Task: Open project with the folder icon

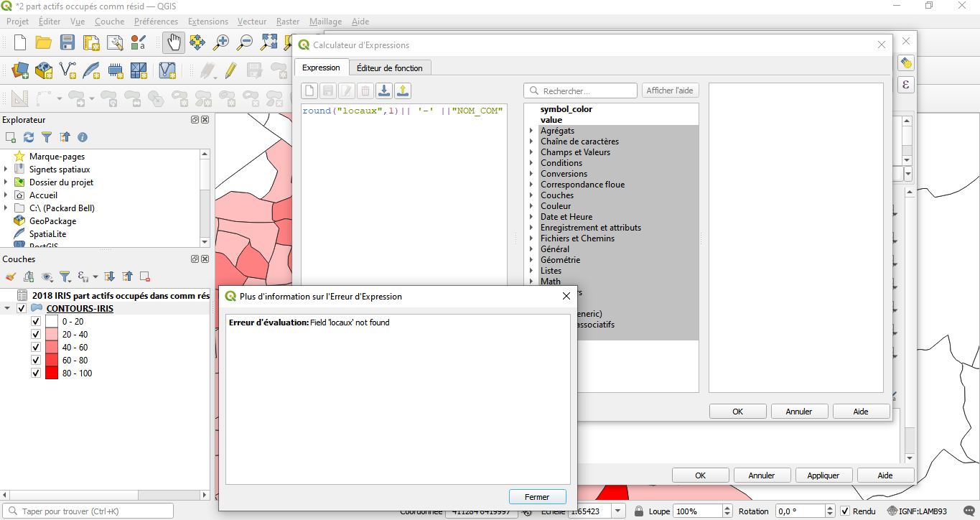Action: (43, 42)
